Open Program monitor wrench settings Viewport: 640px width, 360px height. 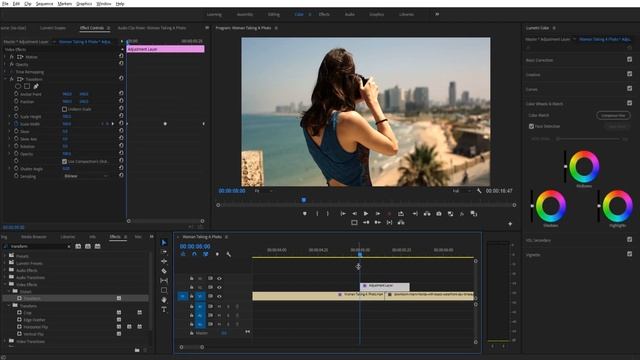pyautogui.click(x=479, y=191)
